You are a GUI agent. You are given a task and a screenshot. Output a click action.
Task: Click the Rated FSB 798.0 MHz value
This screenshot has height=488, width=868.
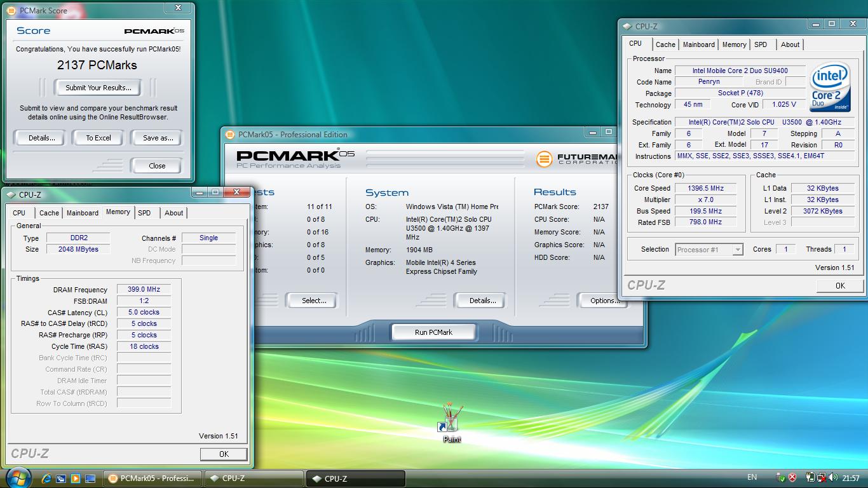pos(705,222)
